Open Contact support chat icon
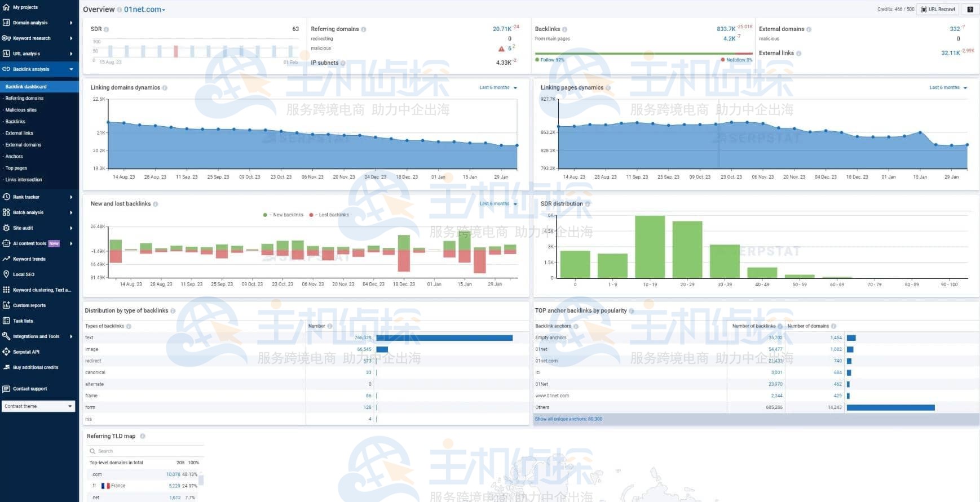 pyautogui.click(x=6, y=389)
